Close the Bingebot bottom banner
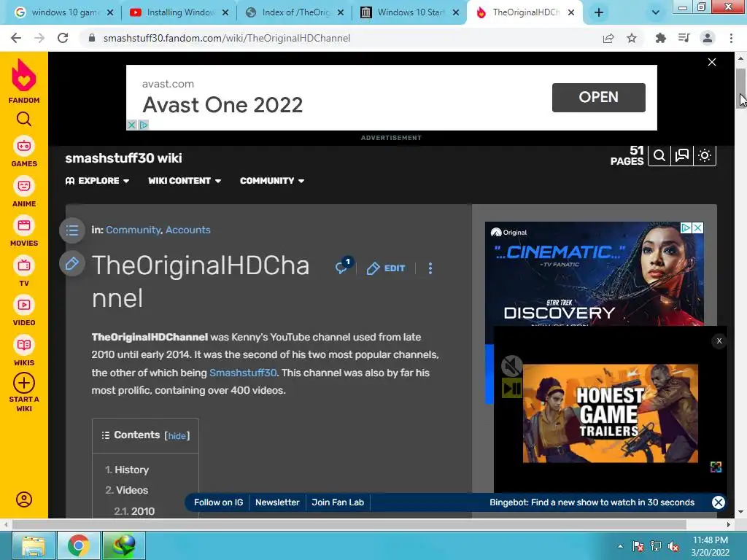 (x=719, y=502)
